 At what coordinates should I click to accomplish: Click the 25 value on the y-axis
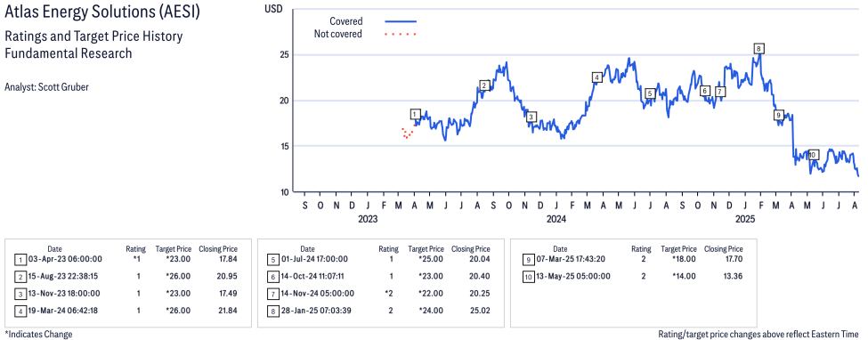[286, 55]
